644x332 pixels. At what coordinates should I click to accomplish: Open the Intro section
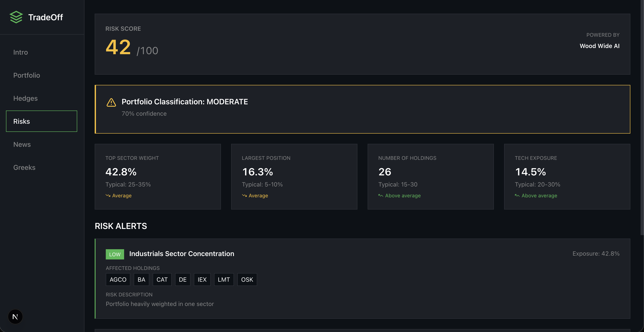point(20,52)
